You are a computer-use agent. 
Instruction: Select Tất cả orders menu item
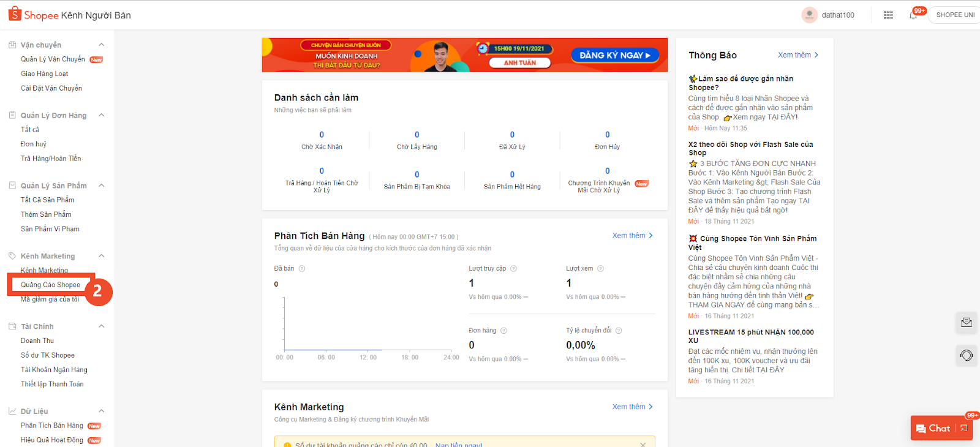30,130
